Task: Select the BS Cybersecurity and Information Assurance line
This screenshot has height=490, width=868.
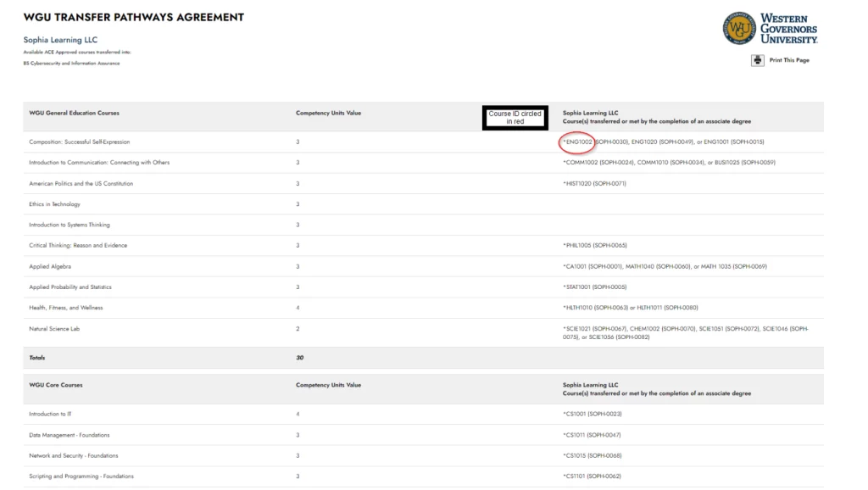Action: pos(71,63)
